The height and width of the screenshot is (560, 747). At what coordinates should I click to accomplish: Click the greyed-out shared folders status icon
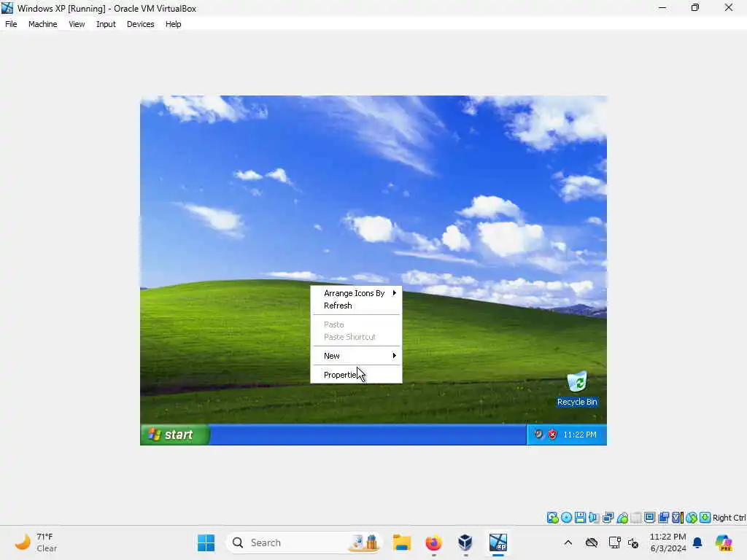coord(636,518)
